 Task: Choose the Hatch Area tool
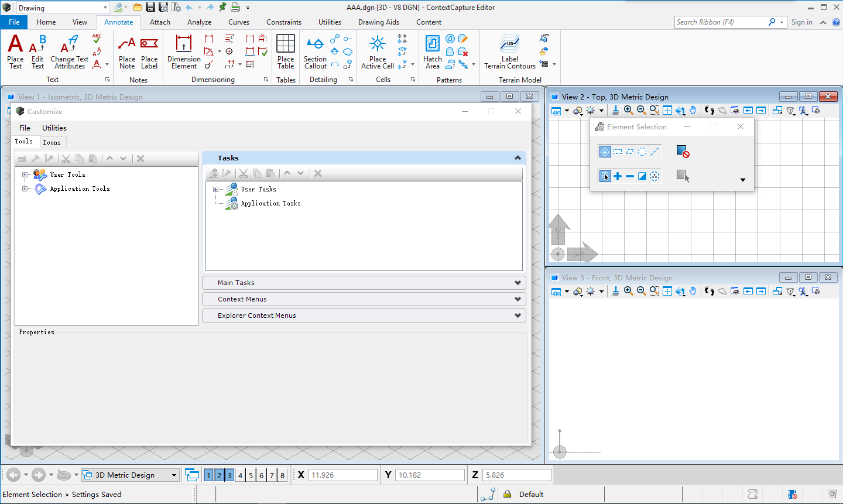tap(433, 52)
